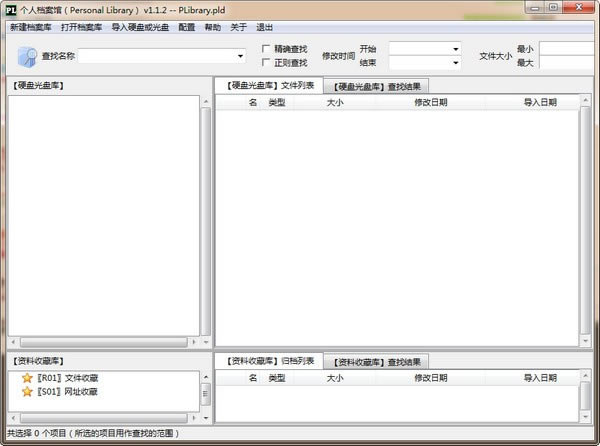Open the 结束 date dropdown

[455, 62]
